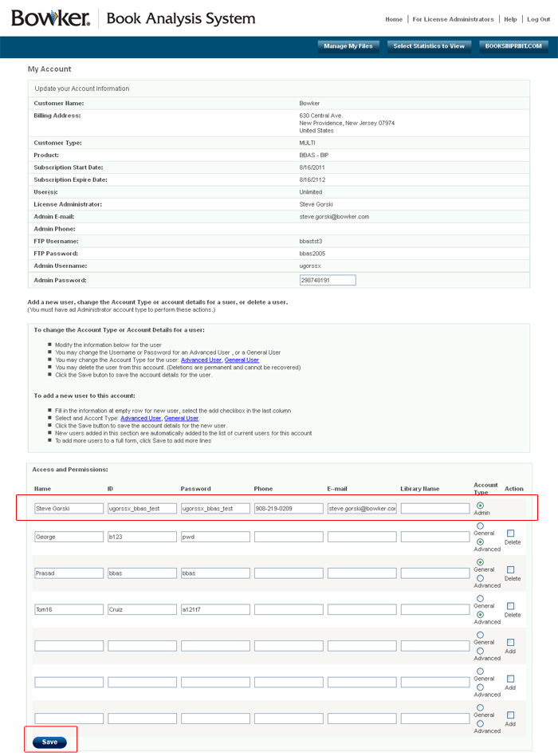Open General User link in add-user instructions
The height and width of the screenshot is (756, 558).
tap(181, 419)
